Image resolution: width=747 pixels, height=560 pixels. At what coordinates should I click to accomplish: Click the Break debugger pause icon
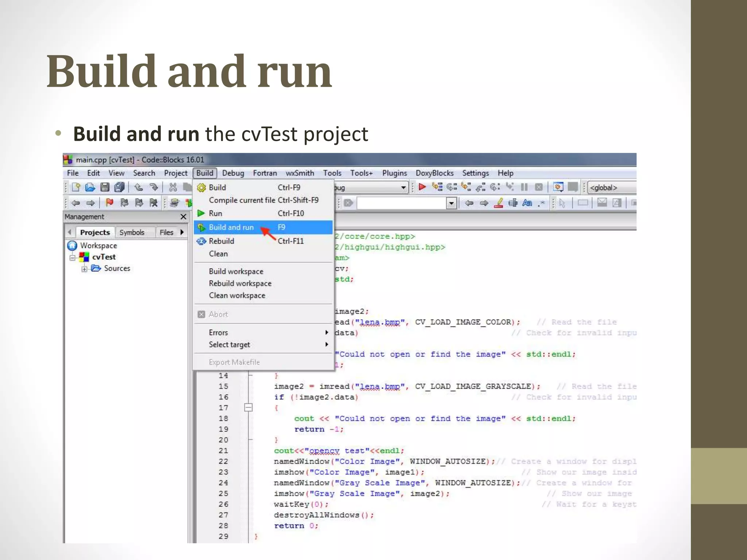tap(524, 187)
